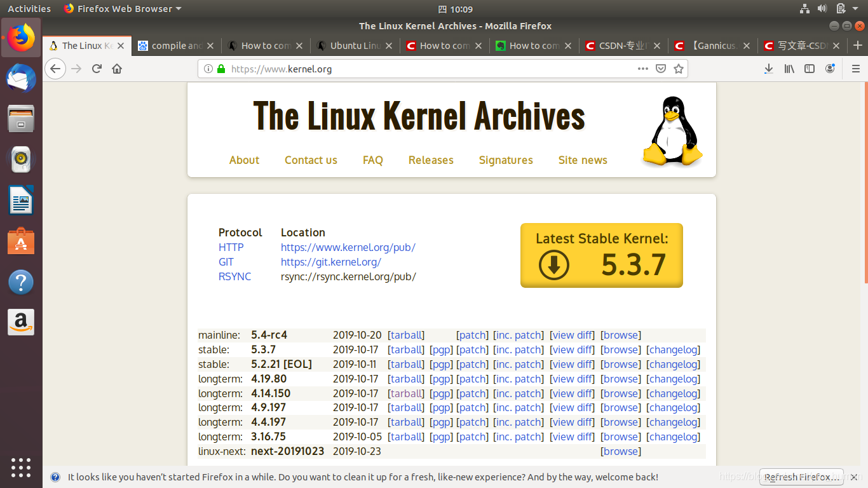The width and height of the screenshot is (868, 488).
Task: Open the Contact us link
Action: coord(311,160)
